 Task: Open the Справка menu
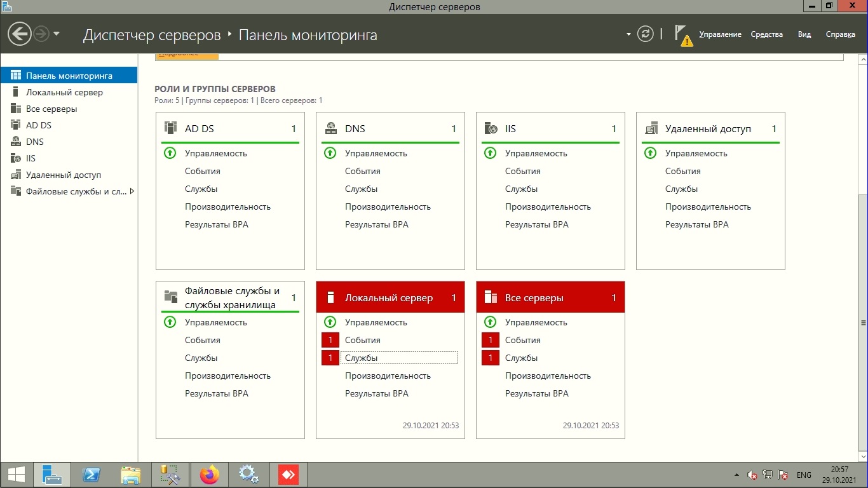point(840,34)
